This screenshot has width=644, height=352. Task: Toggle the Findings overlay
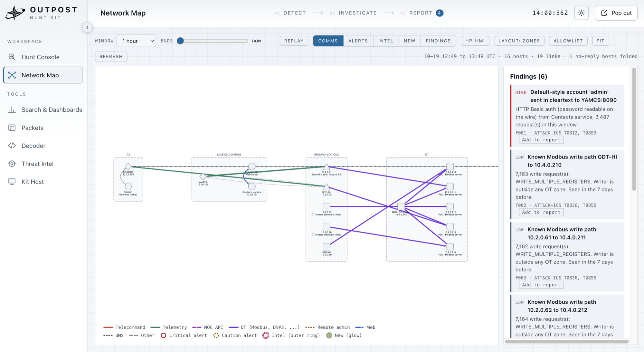[438, 41]
